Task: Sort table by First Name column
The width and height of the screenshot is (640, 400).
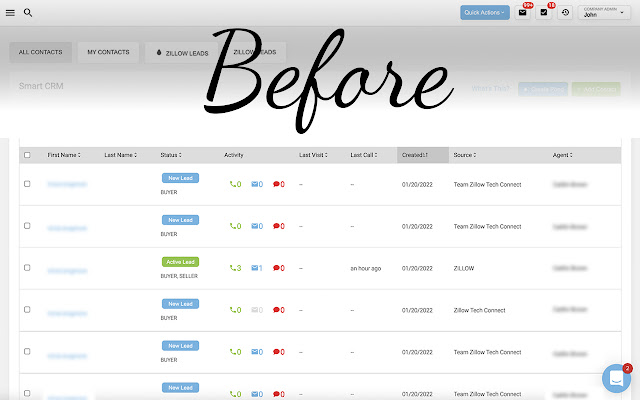Action: click(x=64, y=155)
